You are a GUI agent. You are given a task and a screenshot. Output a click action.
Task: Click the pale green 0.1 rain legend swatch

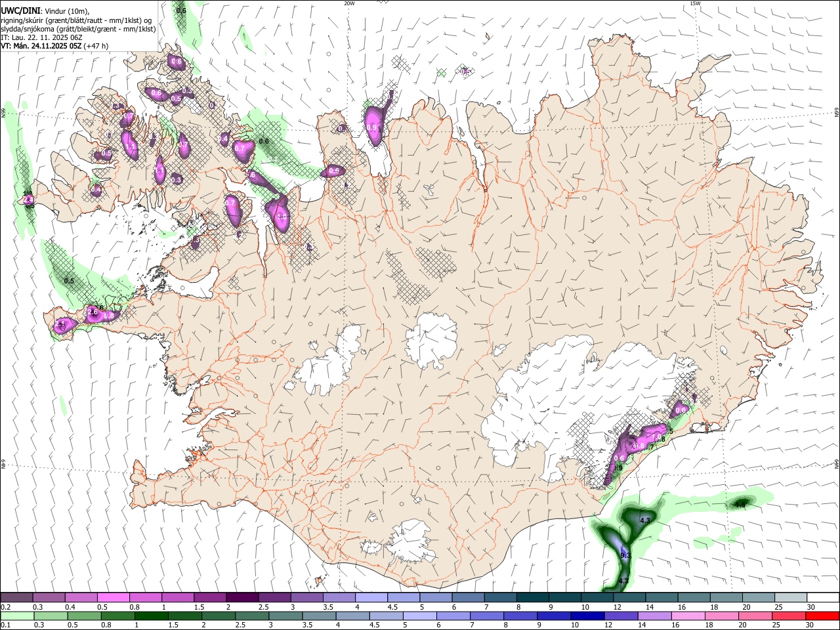17,616
